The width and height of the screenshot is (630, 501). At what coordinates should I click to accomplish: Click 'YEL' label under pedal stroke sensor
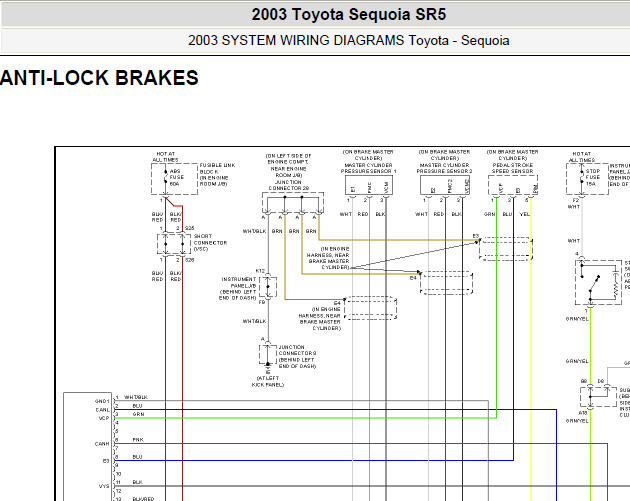point(525,214)
